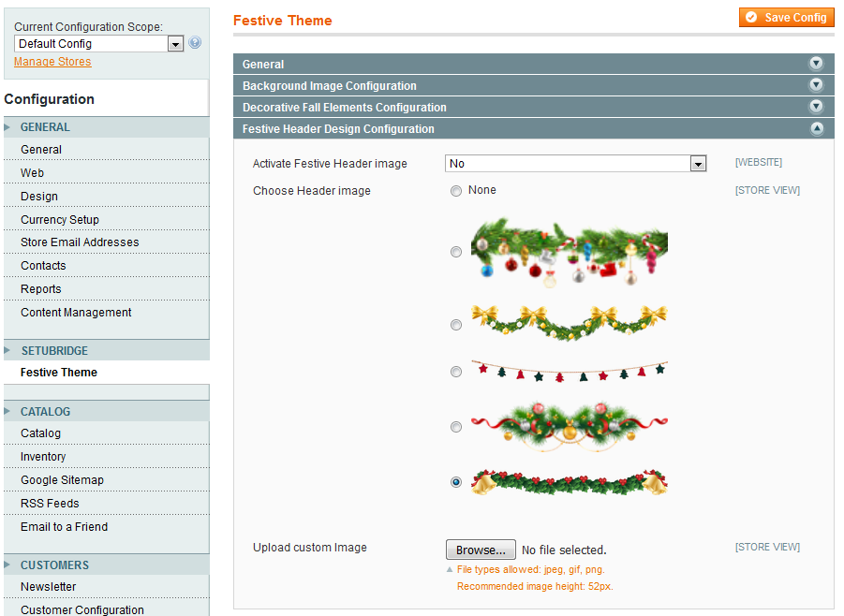Viewport: 844px width, 616px height.
Task: Open the Design configuration menu item
Action: click(39, 197)
